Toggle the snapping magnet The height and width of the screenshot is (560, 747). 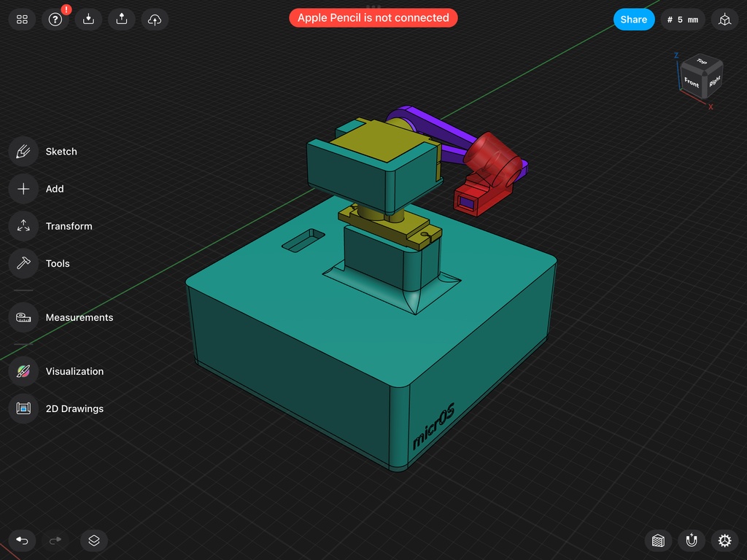(692, 540)
